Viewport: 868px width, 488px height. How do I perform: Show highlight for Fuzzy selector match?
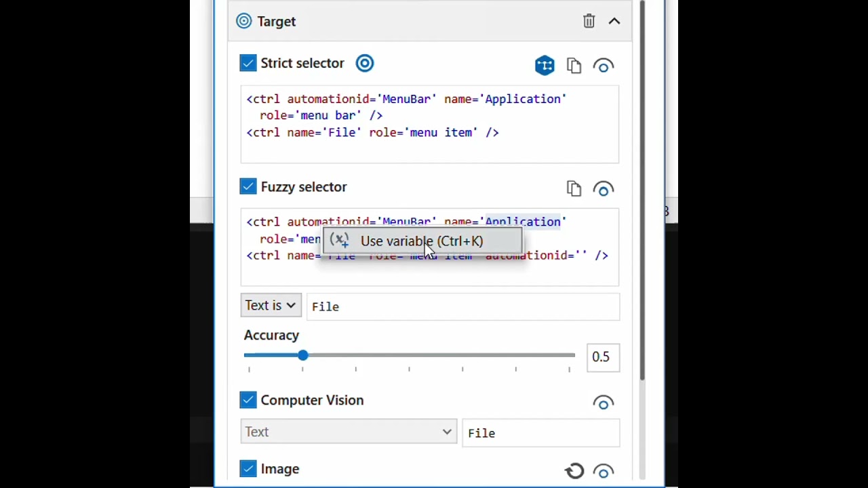tap(603, 189)
